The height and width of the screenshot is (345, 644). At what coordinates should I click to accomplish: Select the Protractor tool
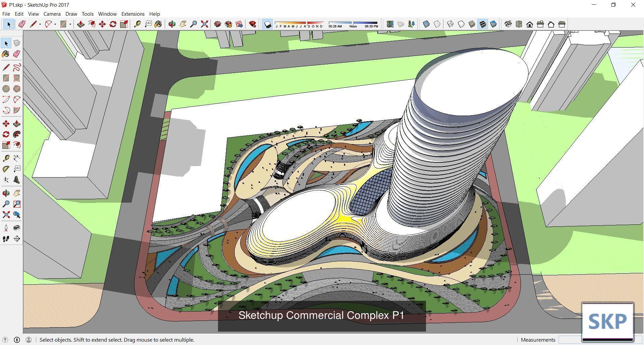click(6, 169)
